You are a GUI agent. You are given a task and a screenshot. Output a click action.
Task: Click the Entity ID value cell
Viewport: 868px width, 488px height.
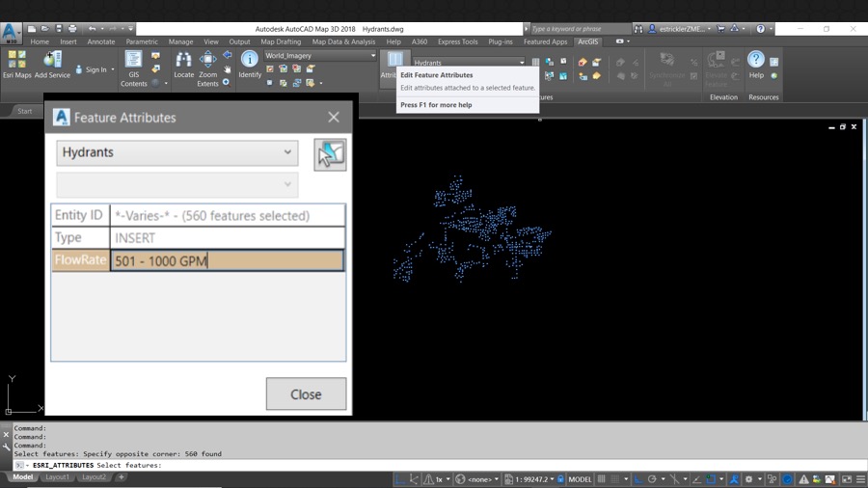[228, 216]
